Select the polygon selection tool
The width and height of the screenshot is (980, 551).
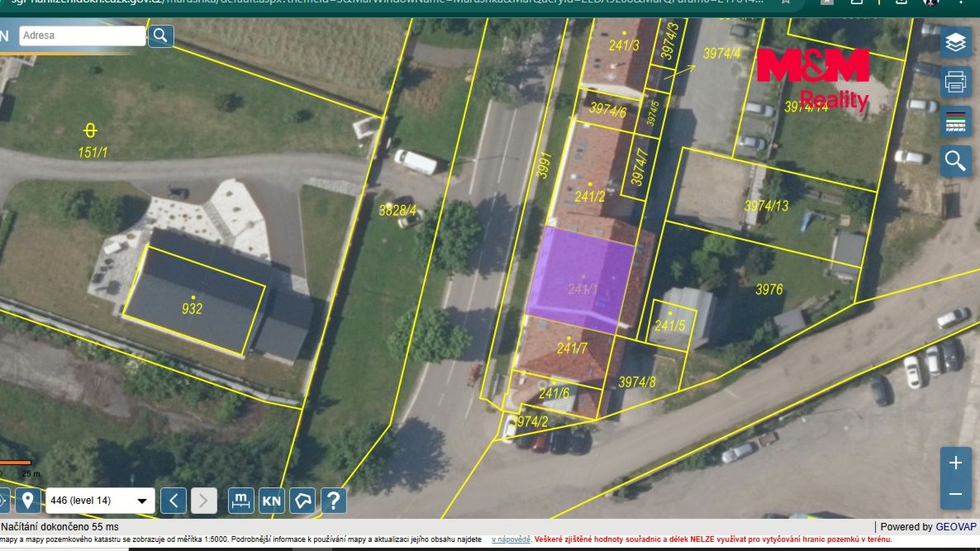point(302,501)
